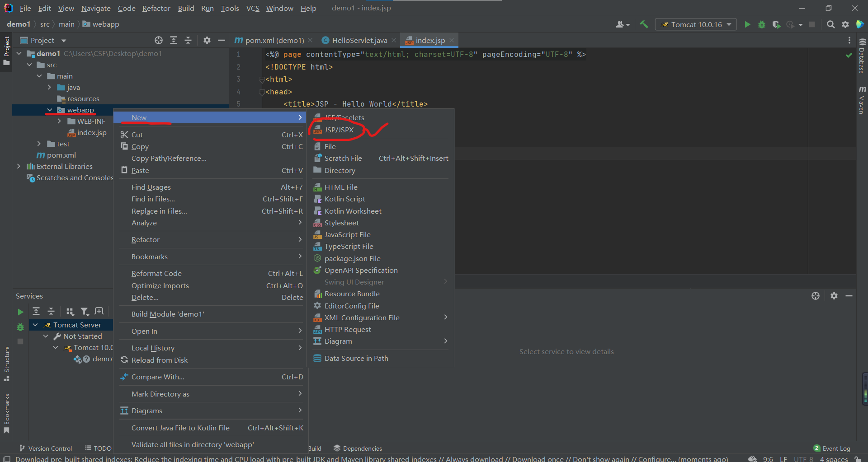Viewport: 868px width, 462px height.
Task: Click 4 spaces indent setting in status bar
Action: [834, 458]
